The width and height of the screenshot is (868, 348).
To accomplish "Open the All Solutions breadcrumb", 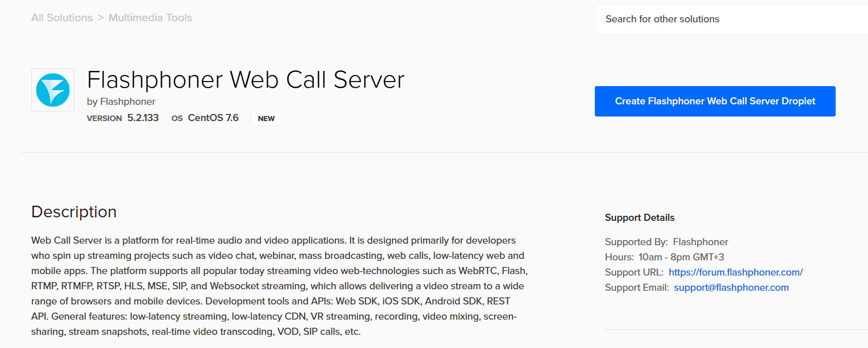I will 62,18.
